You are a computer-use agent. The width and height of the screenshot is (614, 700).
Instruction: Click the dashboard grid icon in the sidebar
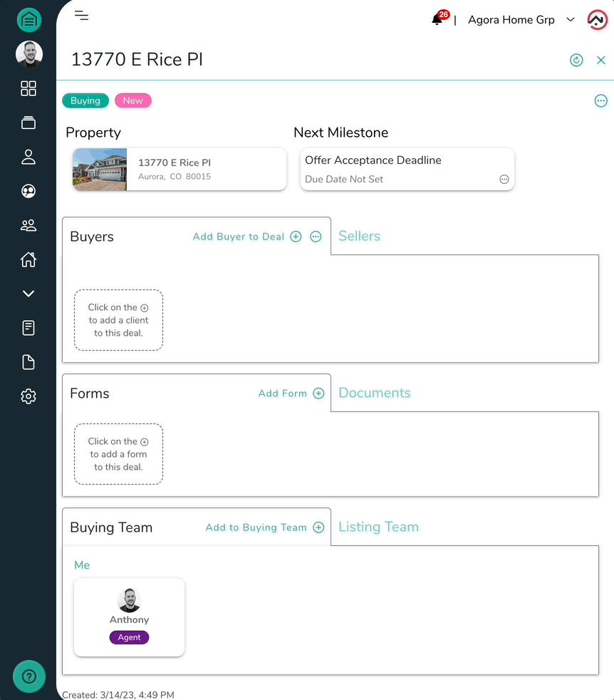[28, 88]
